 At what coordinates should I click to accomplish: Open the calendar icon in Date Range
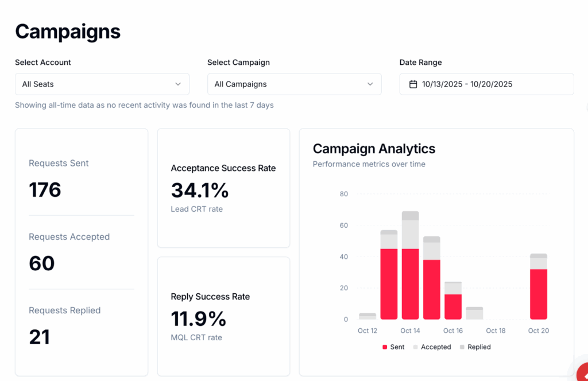pyautogui.click(x=412, y=84)
